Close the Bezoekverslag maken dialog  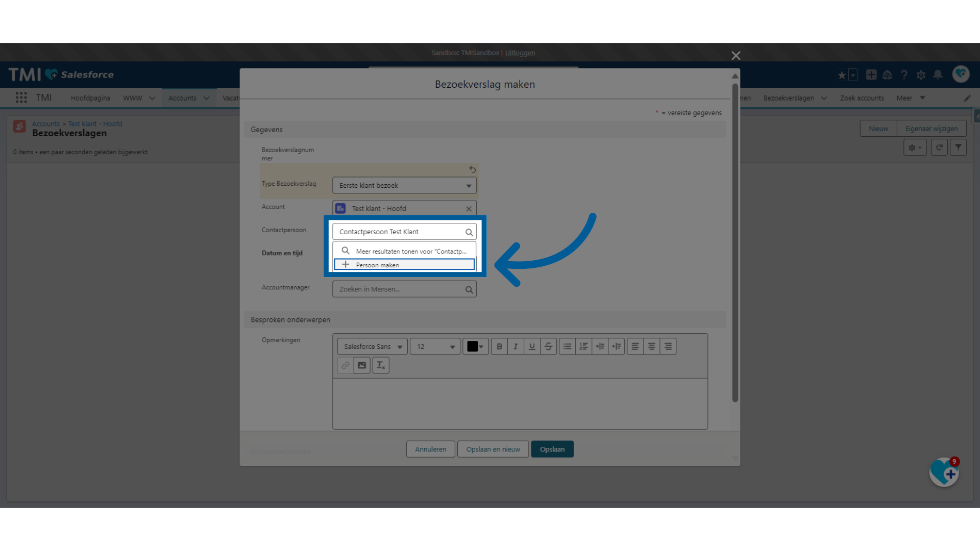click(x=736, y=56)
